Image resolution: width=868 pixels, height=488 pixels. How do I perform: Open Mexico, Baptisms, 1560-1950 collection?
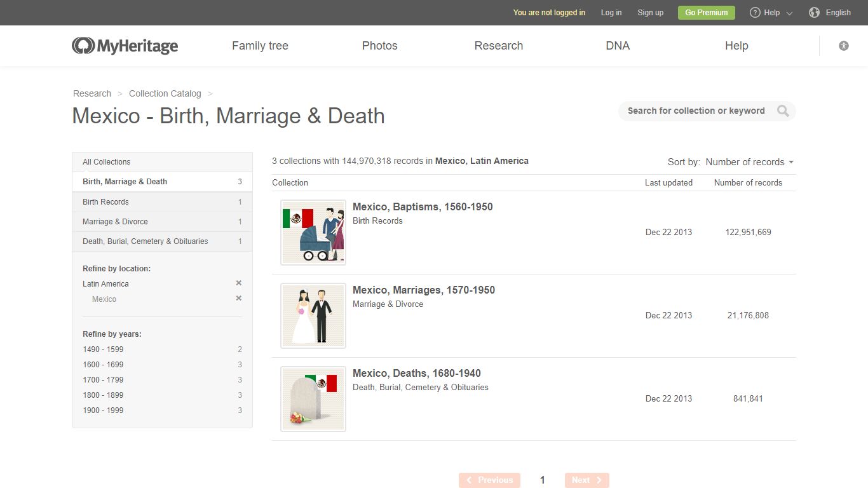point(423,207)
